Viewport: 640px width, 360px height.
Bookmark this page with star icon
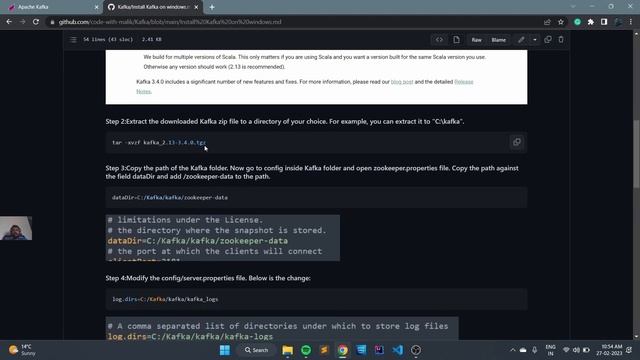561,22
